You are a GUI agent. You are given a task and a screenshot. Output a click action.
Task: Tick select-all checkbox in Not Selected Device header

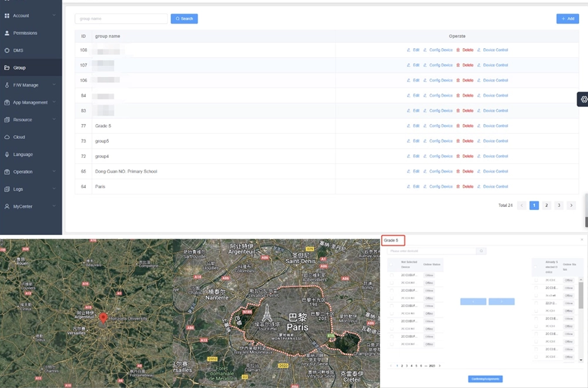point(392,265)
